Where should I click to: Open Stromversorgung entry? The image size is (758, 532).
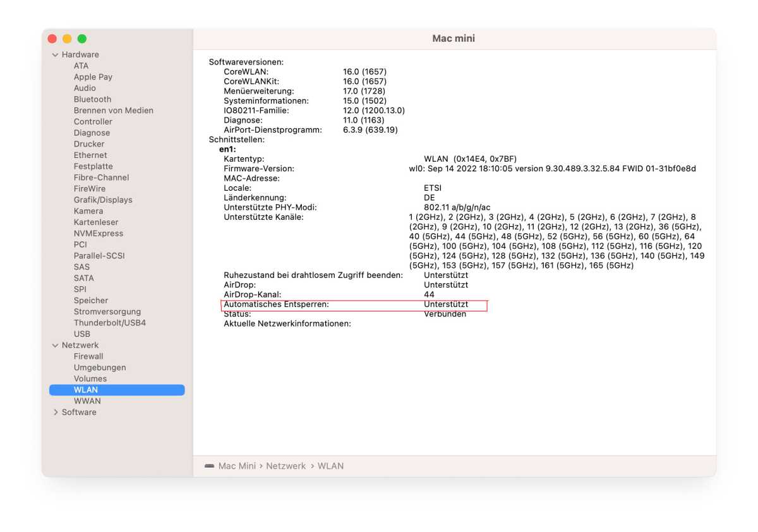point(107,312)
